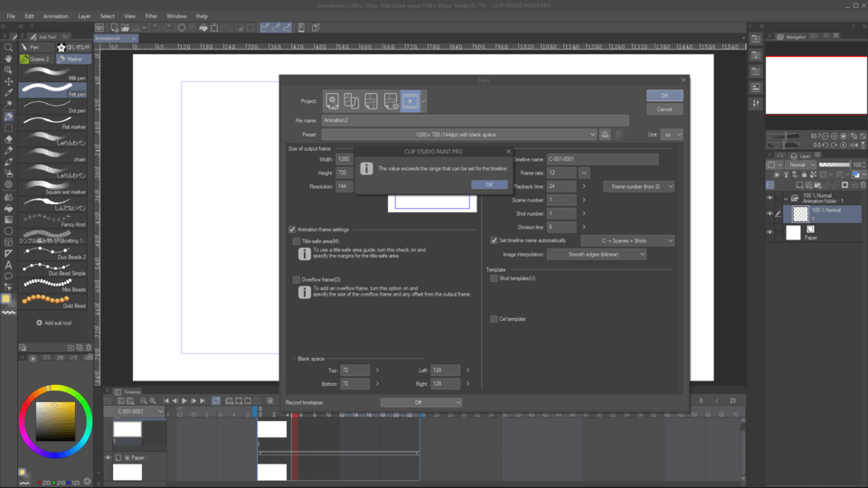Open the Animation menu
This screenshot has width=868, height=488.
[56, 16]
